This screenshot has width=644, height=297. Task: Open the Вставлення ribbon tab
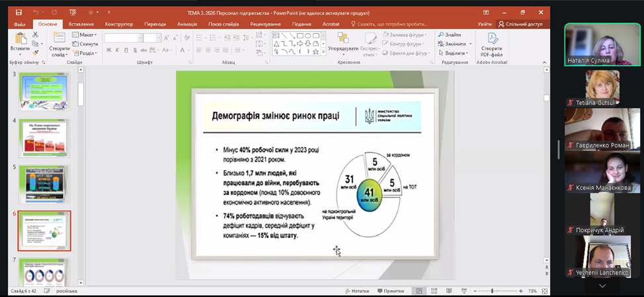coord(81,24)
